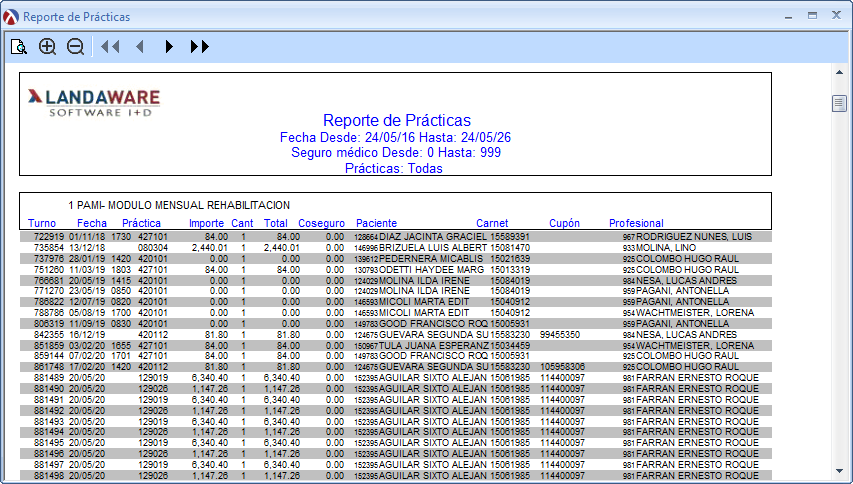Viewport: 853px width, 484px height.
Task: Select turno 881489
Action: 49,378
